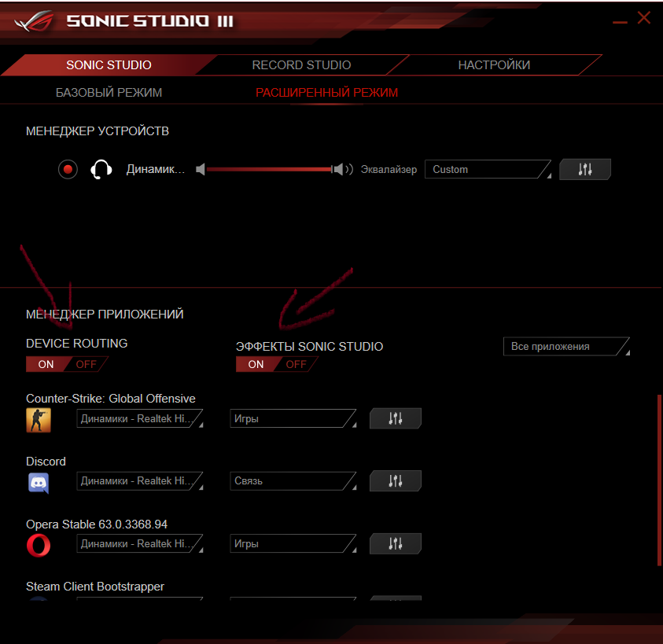
Task: Click the Динамик... device name
Action: (x=156, y=170)
